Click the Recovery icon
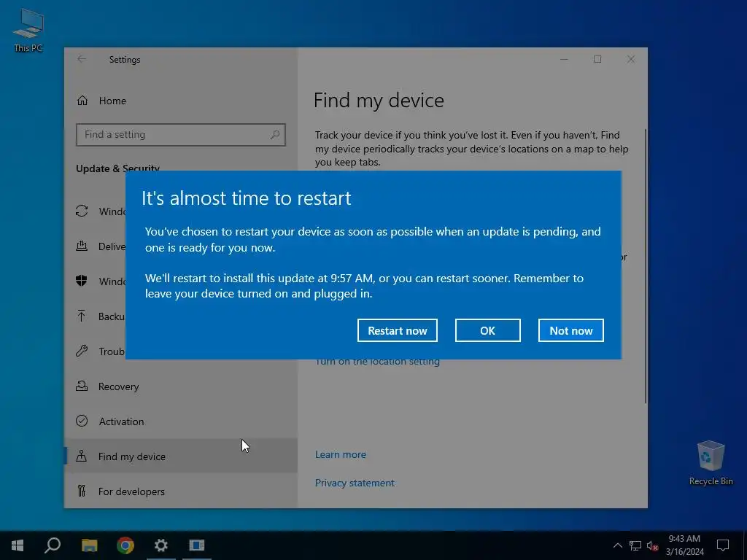This screenshot has width=747, height=560. (82, 386)
